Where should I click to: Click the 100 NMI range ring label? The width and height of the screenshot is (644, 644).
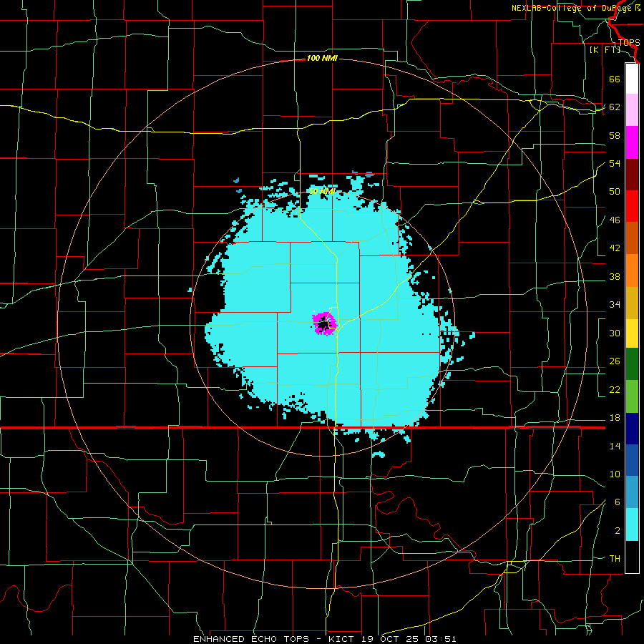(322, 59)
